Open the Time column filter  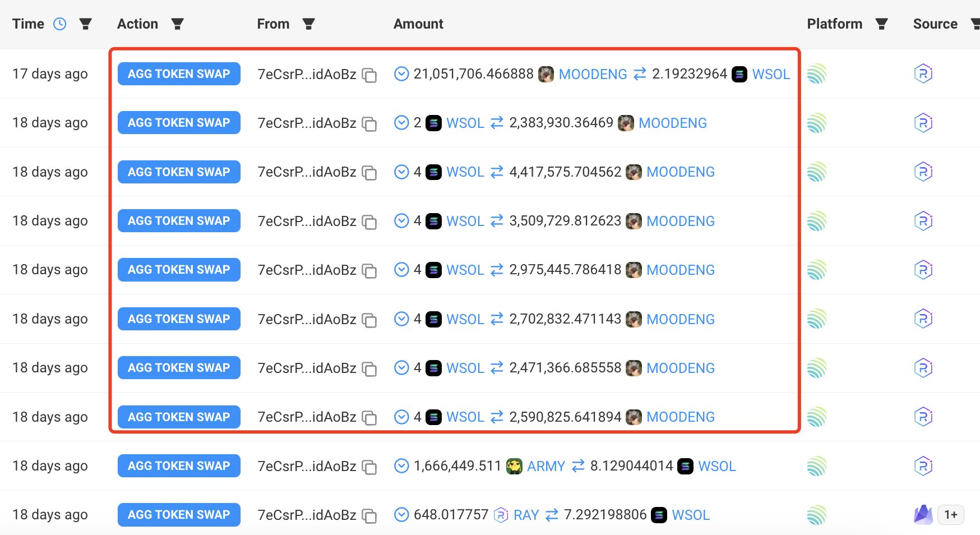pos(85,24)
